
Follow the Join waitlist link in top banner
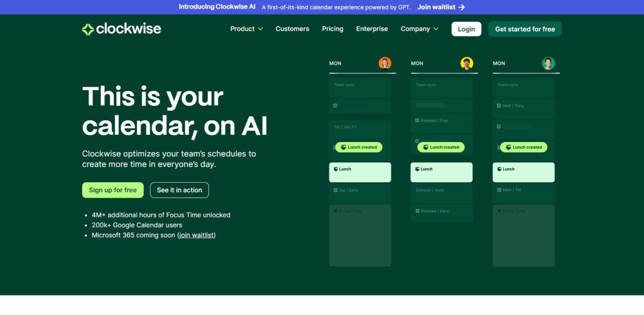tap(441, 7)
